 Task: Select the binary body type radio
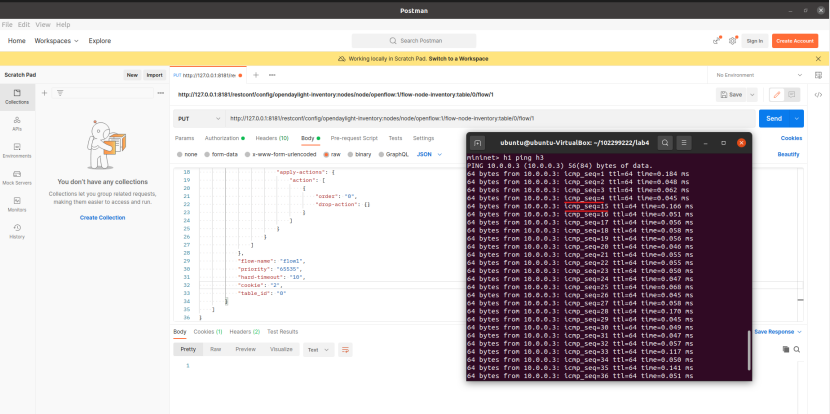click(x=351, y=155)
